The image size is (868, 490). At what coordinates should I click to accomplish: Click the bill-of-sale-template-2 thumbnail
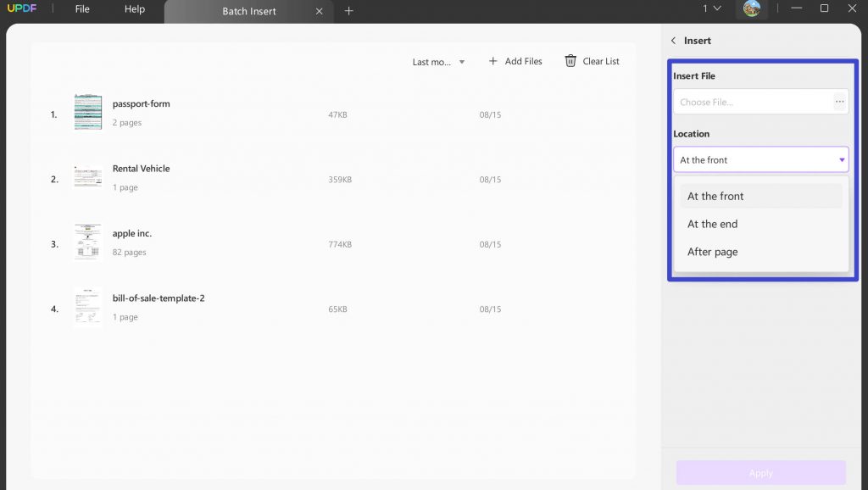pyautogui.click(x=87, y=307)
